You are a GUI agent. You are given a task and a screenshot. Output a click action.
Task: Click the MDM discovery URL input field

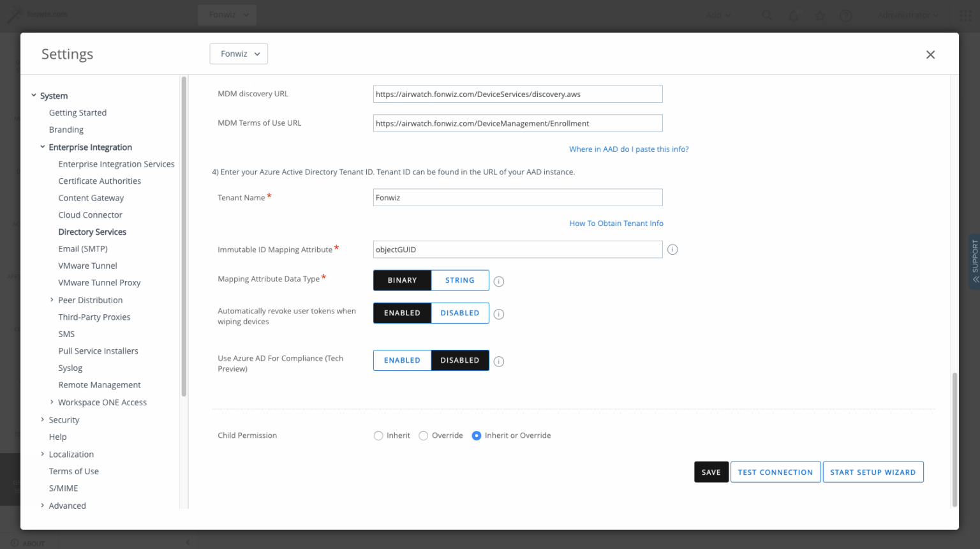[x=517, y=94]
